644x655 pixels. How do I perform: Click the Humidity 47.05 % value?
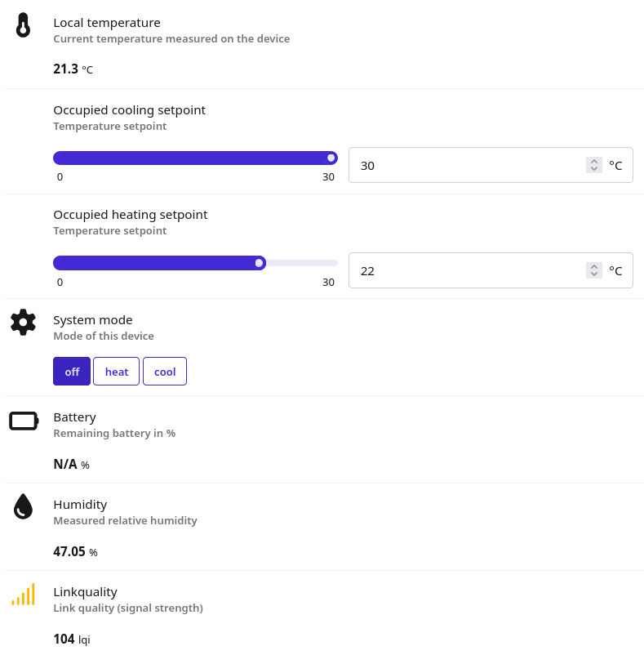point(74,552)
